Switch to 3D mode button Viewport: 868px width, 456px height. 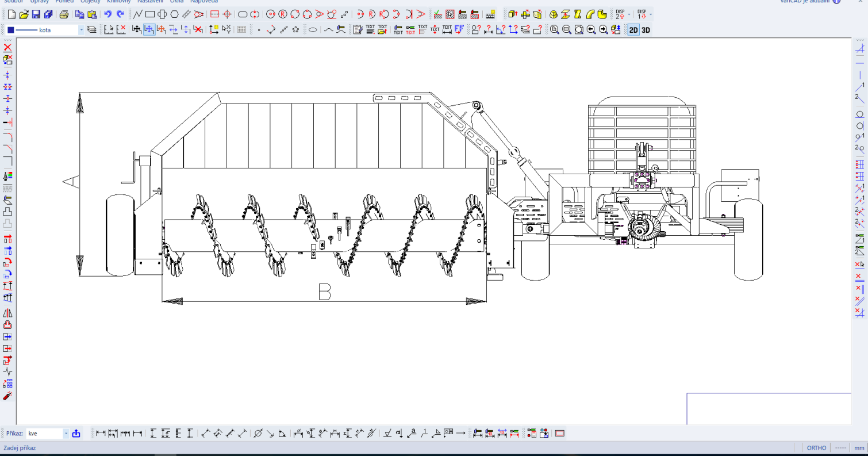(646, 30)
